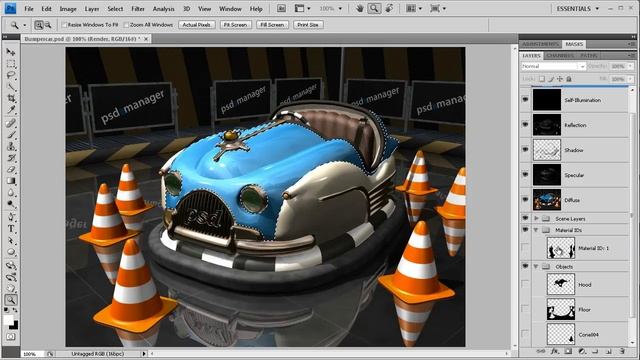Click the foreground color swatch
This screenshot has height=360, width=640.
(x=8, y=320)
